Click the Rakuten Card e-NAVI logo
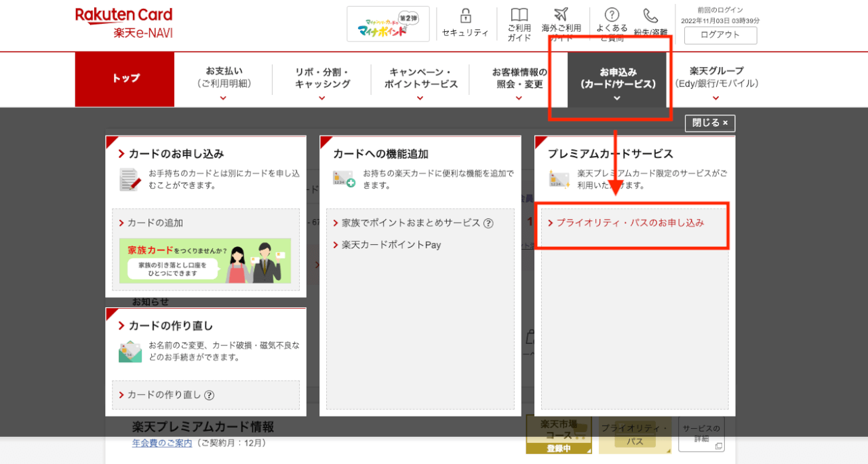The height and width of the screenshot is (464, 868). 124,23
